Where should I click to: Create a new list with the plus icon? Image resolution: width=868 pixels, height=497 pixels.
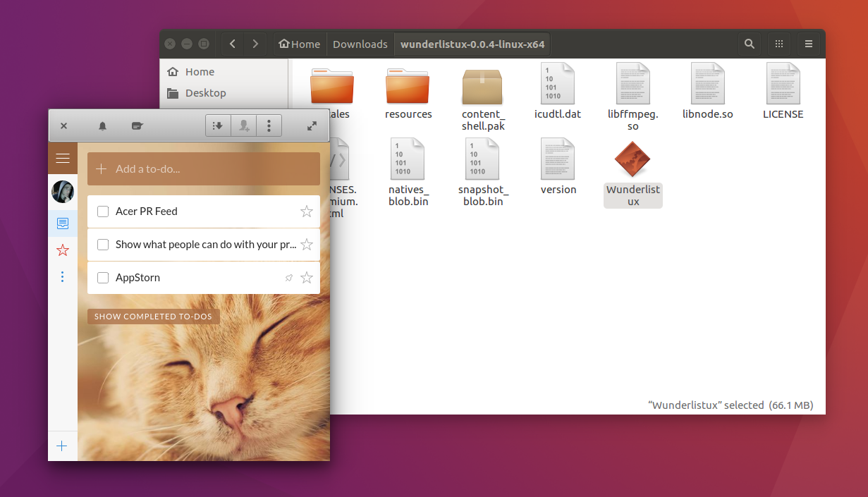[x=62, y=446]
